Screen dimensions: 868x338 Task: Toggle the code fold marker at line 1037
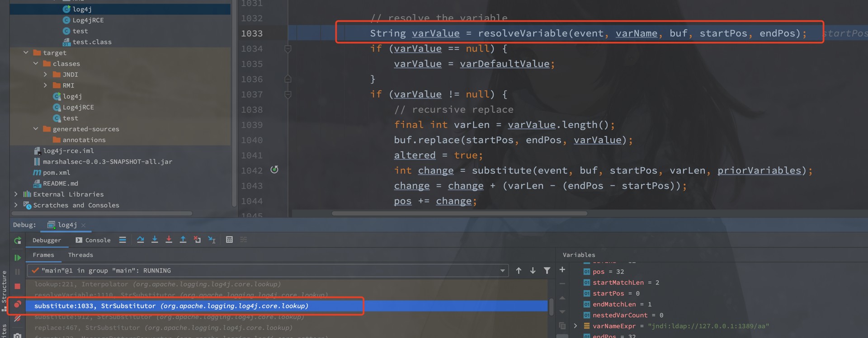(288, 94)
